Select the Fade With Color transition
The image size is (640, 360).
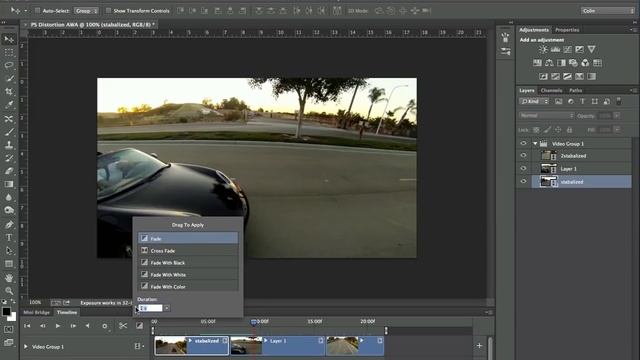coord(188,287)
